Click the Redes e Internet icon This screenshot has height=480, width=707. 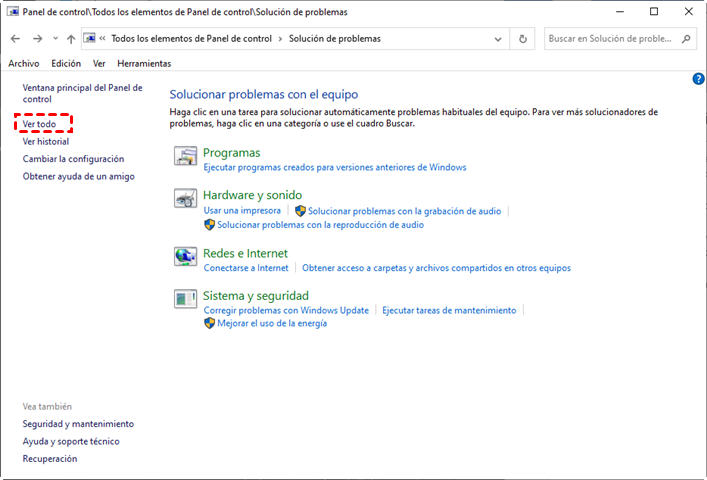[185, 257]
